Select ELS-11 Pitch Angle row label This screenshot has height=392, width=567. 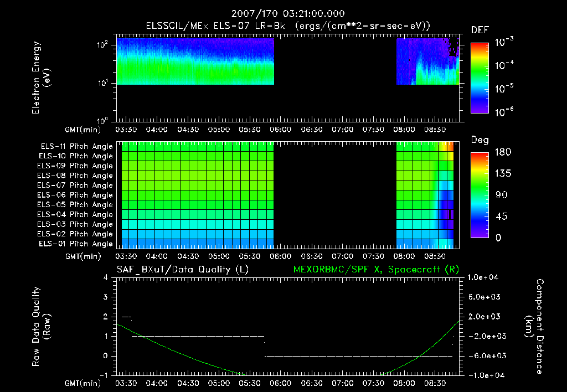click(76, 147)
